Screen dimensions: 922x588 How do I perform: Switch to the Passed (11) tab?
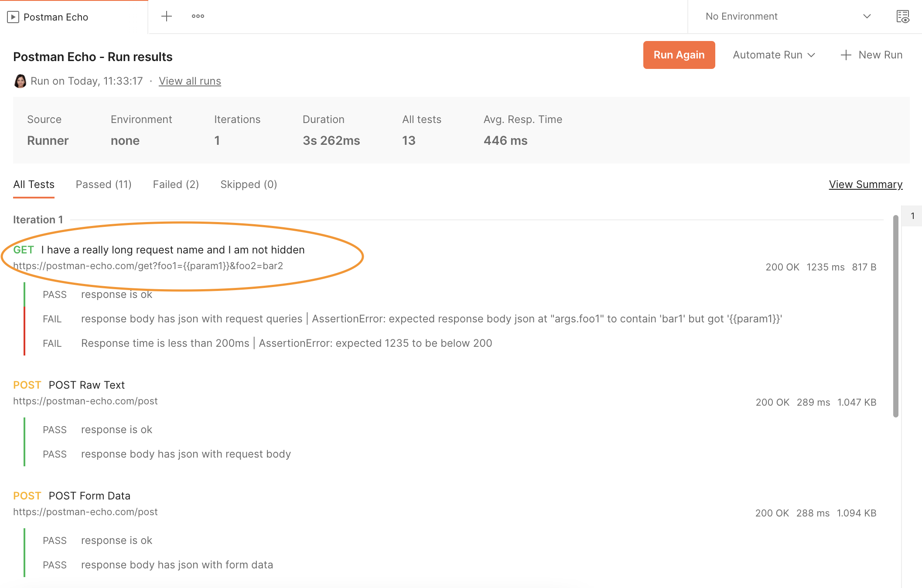103,184
